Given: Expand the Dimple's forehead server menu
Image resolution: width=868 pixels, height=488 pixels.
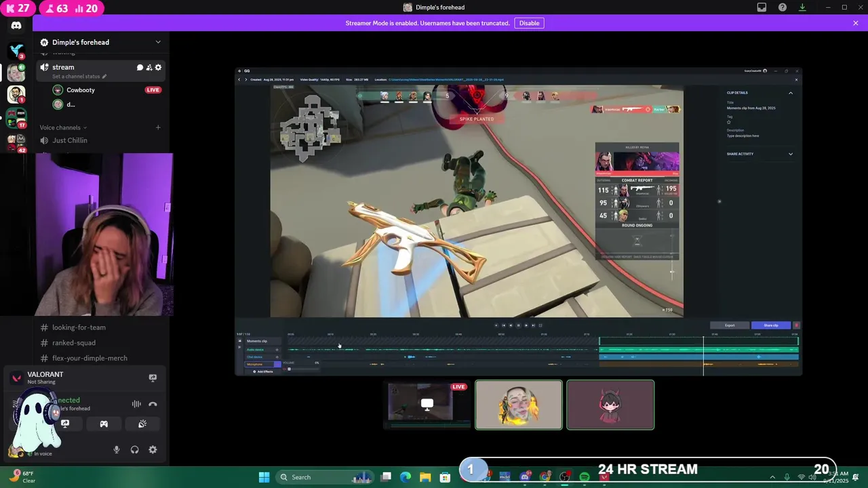Looking at the screenshot, I should 158,42.
